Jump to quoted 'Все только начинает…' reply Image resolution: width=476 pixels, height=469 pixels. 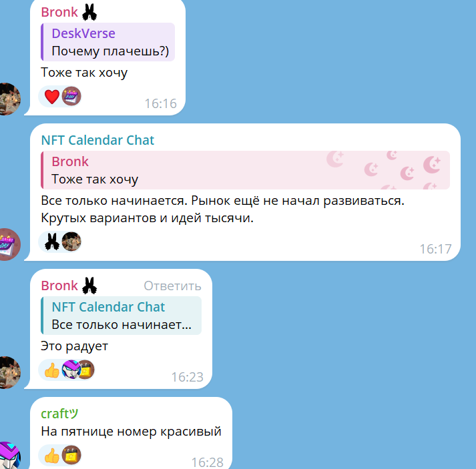121,316
